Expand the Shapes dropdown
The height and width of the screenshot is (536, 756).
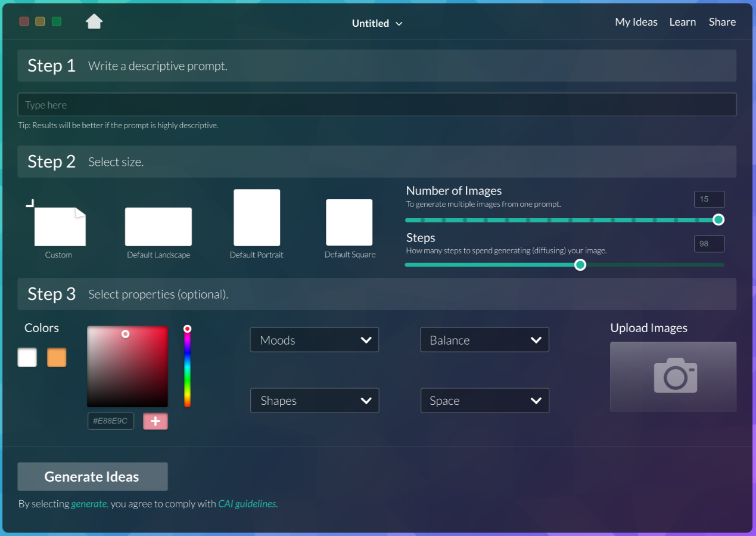click(314, 401)
